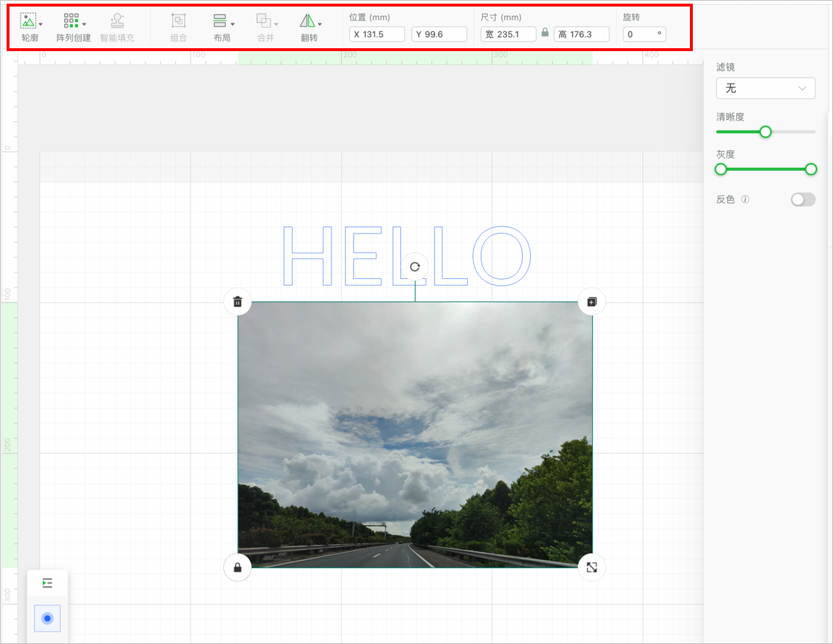Toggle the 反色 invert switch
This screenshot has height=644, width=833.
point(802,199)
